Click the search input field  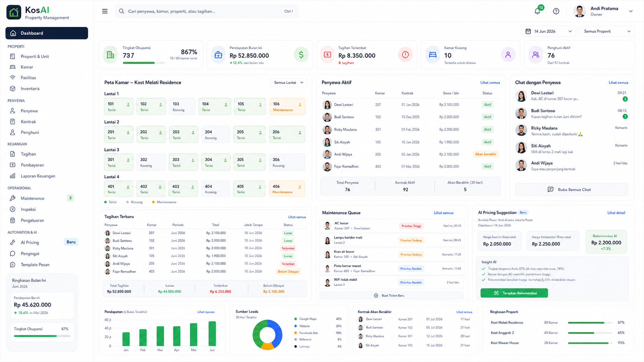206,11
